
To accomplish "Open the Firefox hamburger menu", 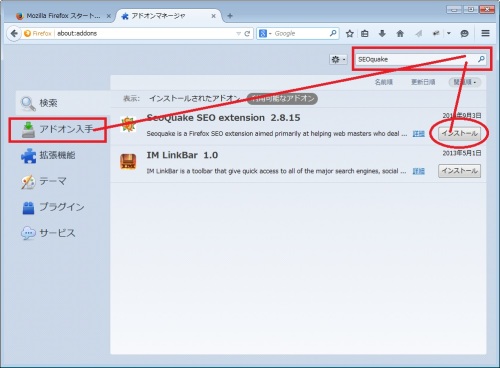I will tap(485, 33).
